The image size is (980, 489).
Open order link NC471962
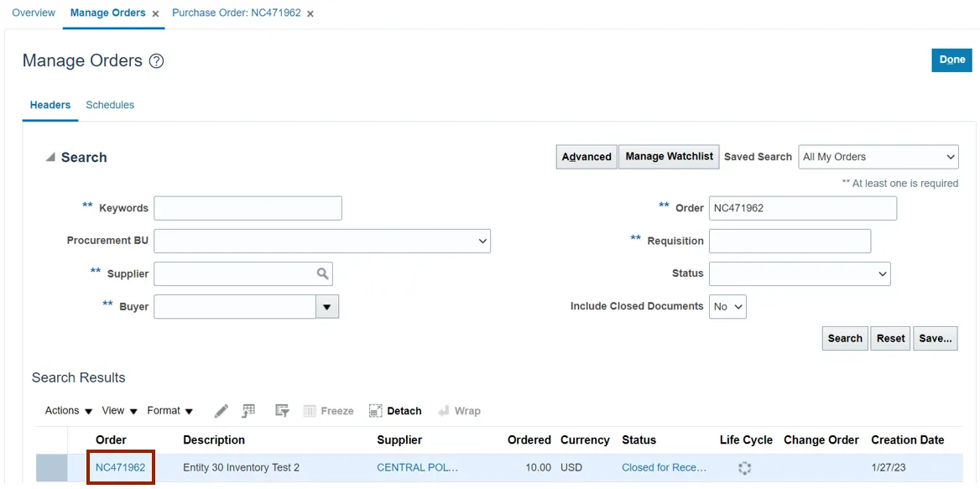121,468
